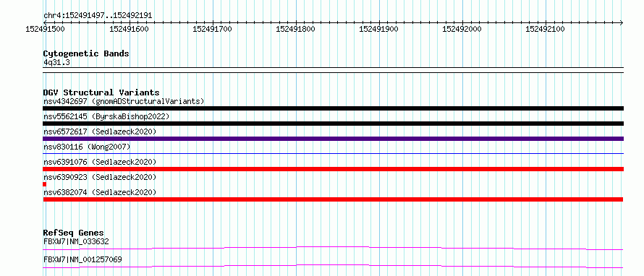Click the chr4:152491497..152492191 region label
644x276 pixels.
98,16
